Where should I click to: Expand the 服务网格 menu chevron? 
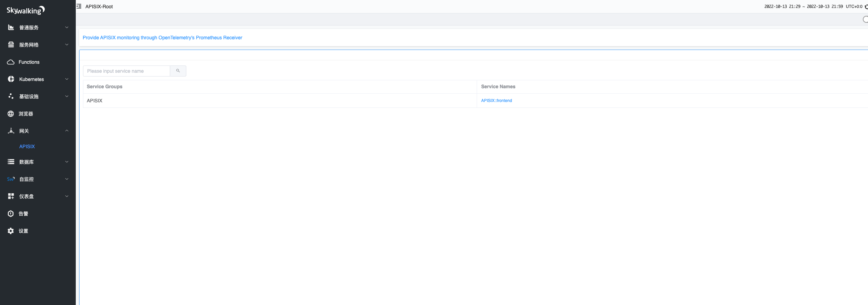coord(67,44)
